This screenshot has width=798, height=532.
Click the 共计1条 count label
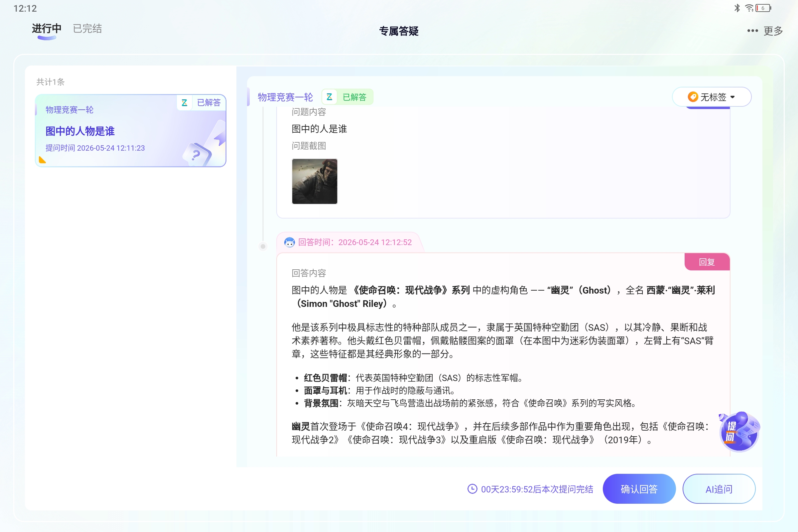(x=51, y=82)
